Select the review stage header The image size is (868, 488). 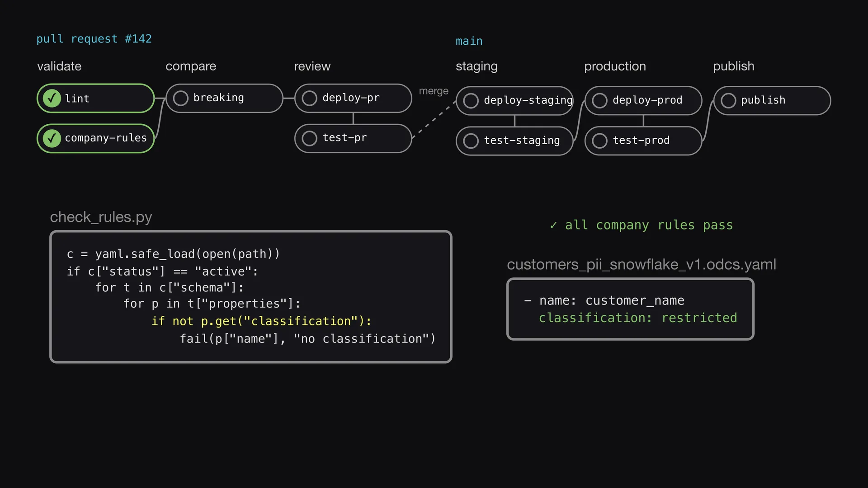point(312,66)
